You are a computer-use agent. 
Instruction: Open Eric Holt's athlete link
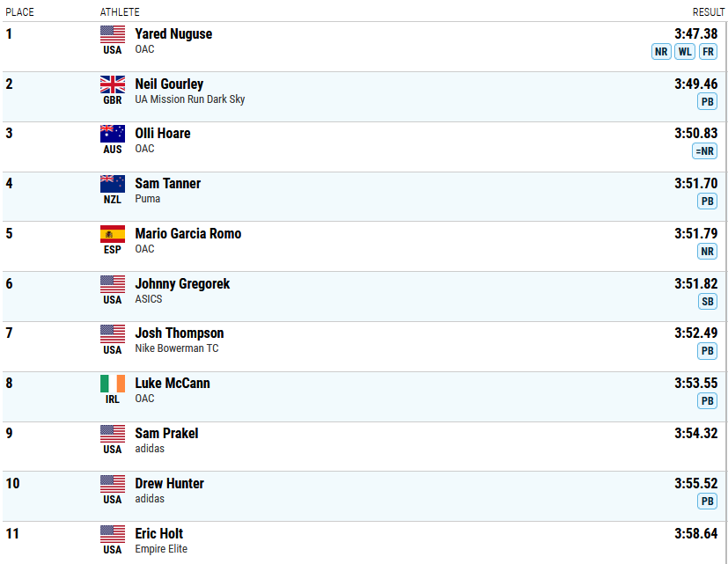pyautogui.click(x=158, y=534)
